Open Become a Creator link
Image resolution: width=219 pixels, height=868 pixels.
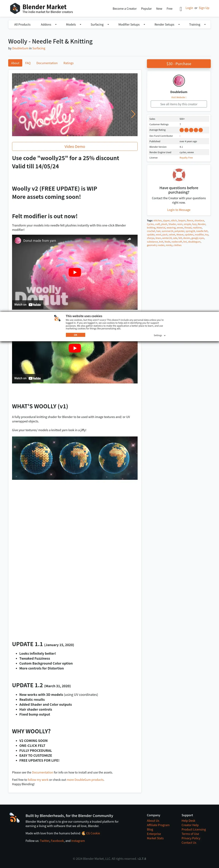[x=124, y=9]
